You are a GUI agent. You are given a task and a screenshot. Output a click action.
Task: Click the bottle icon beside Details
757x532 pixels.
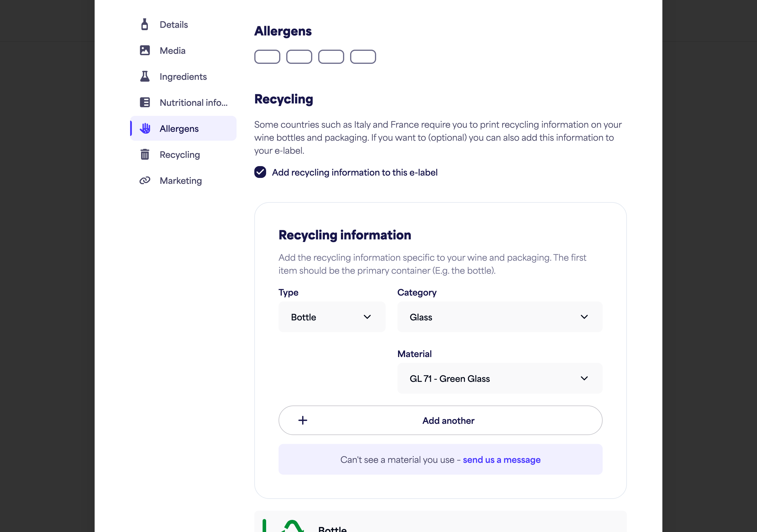(x=144, y=25)
